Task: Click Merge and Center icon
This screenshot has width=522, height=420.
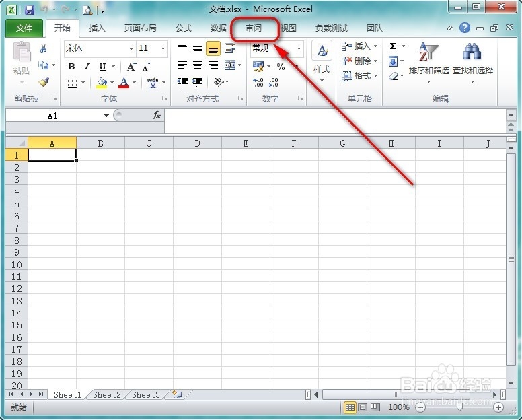Action: point(230,65)
